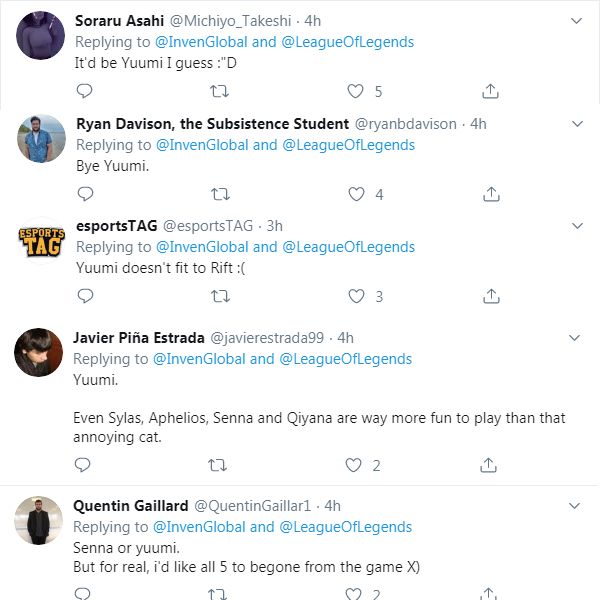
Task: View esportsTAG's profile picture
Action: 41,240
